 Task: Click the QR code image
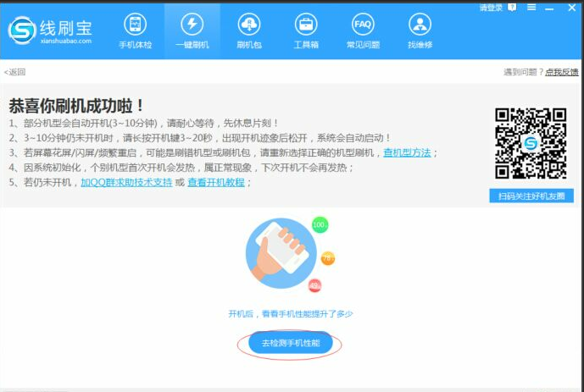(531, 142)
